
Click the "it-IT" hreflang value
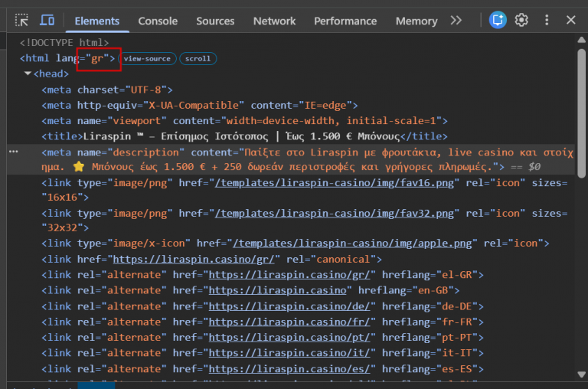[457, 353]
